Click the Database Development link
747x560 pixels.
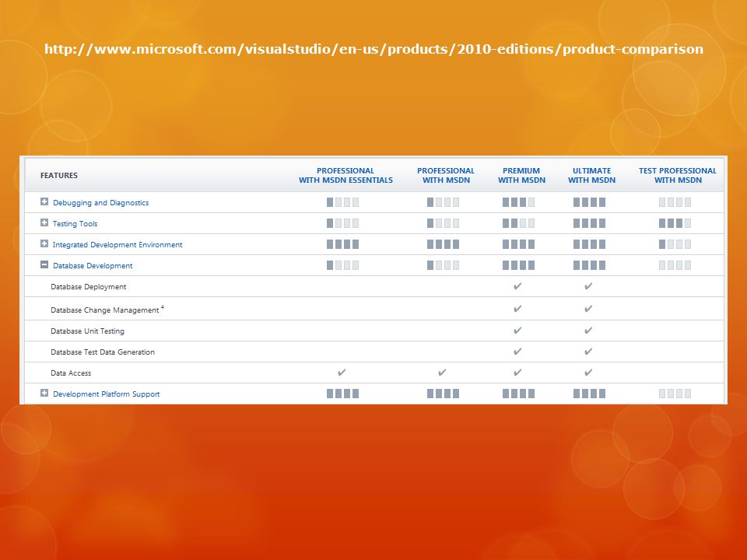point(93,266)
